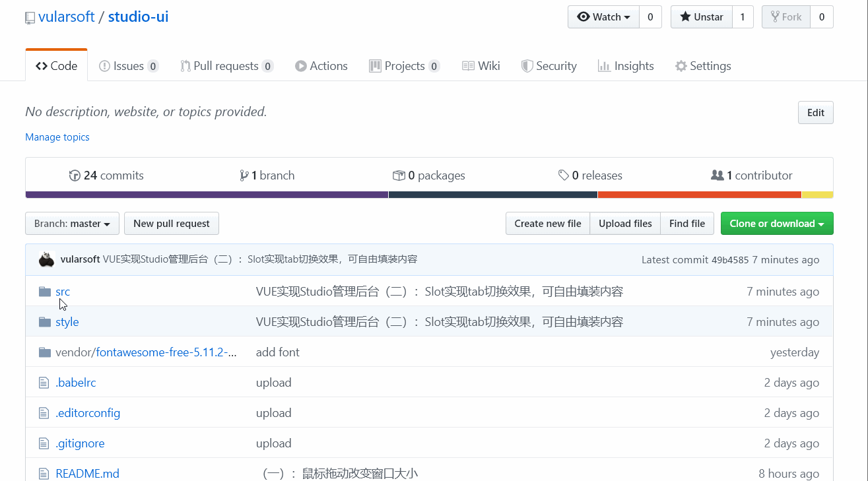Open the Insights tab
The image size is (868, 481).
(626, 66)
